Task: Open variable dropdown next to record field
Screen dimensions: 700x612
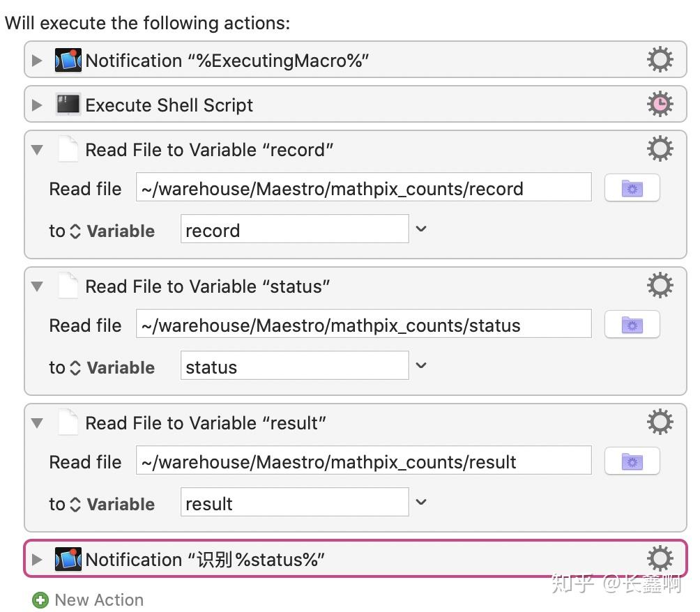Action: click(x=420, y=229)
